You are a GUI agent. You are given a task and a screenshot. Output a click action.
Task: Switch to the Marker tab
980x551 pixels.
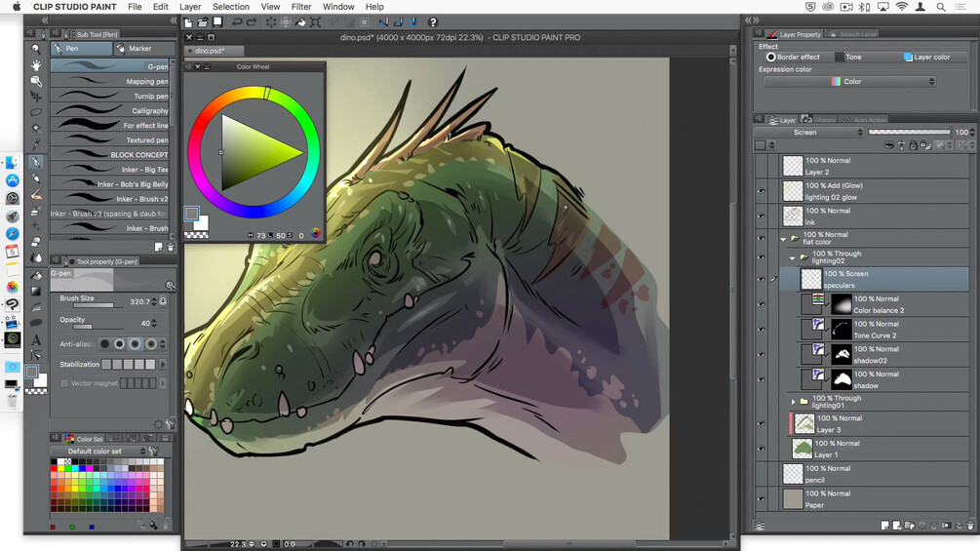click(139, 49)
